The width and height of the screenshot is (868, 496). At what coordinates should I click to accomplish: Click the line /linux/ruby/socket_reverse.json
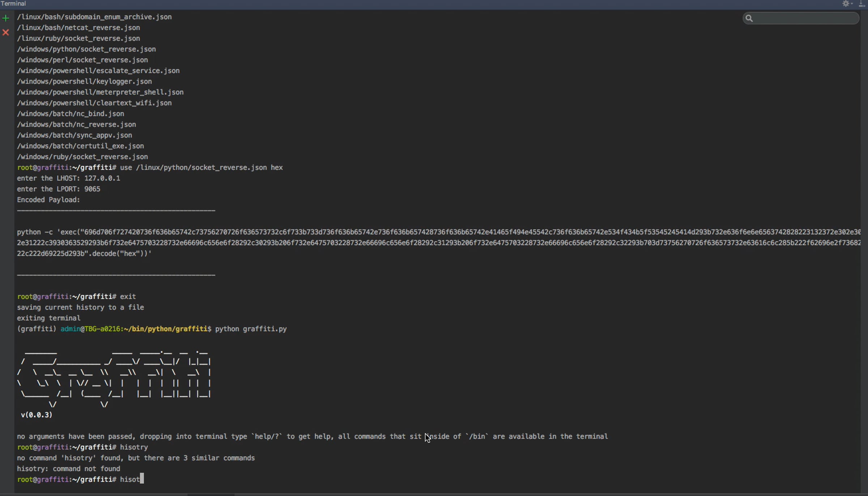[78, 38]
